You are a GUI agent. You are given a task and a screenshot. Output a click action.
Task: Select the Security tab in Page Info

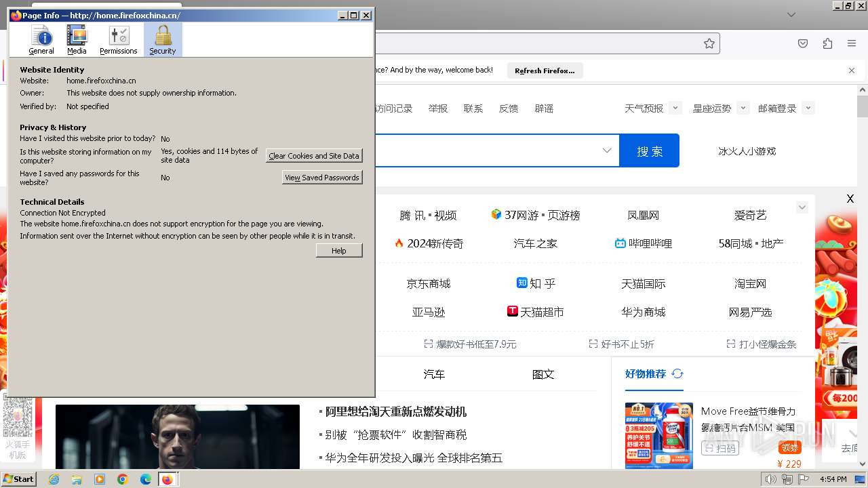(x=163, y=40)
